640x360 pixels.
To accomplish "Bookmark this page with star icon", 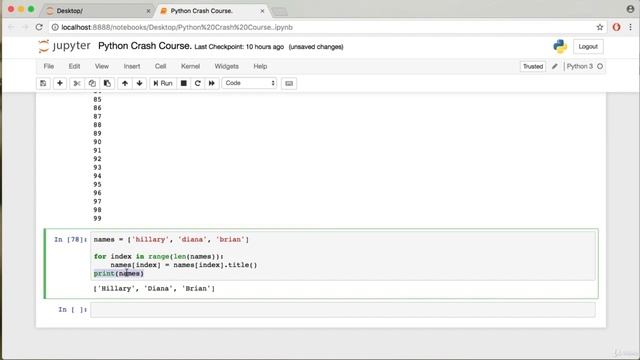I will (600, 27).
